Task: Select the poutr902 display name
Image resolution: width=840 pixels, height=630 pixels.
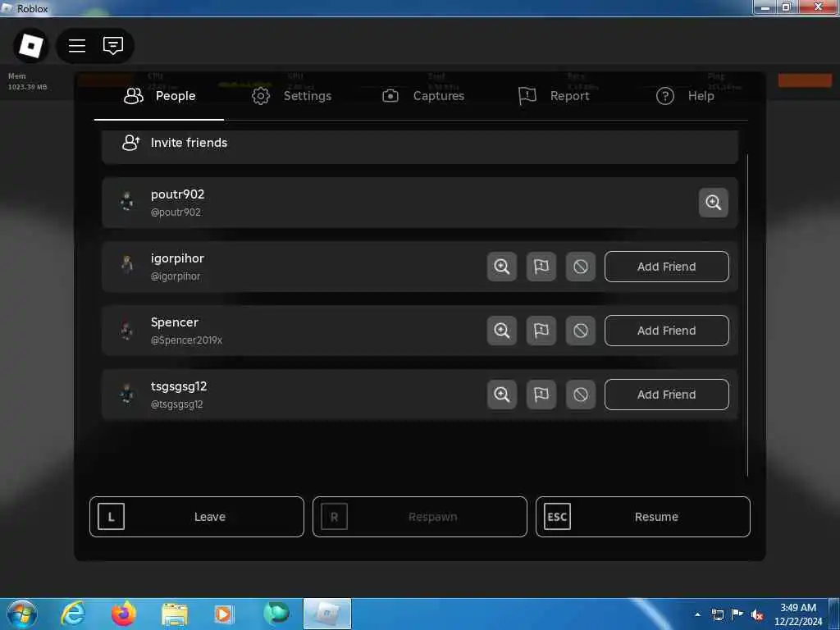Action: click(x=177, y=194)
